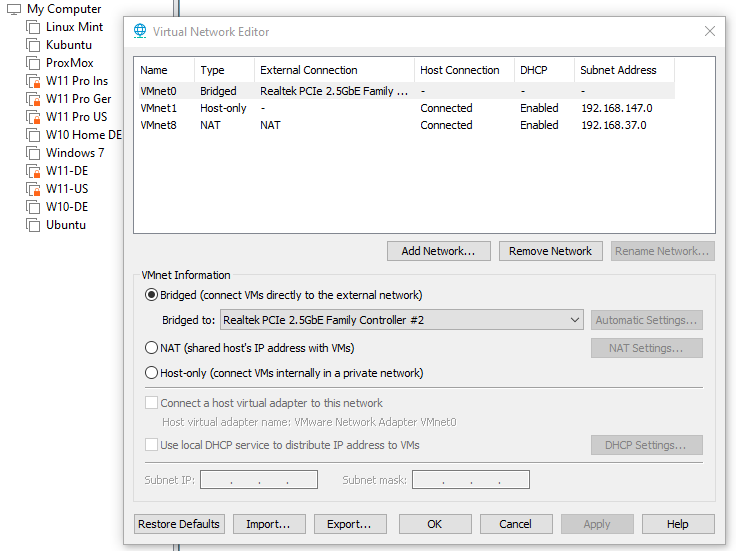Select the VMnet0 network row

(x=405, y=91)
